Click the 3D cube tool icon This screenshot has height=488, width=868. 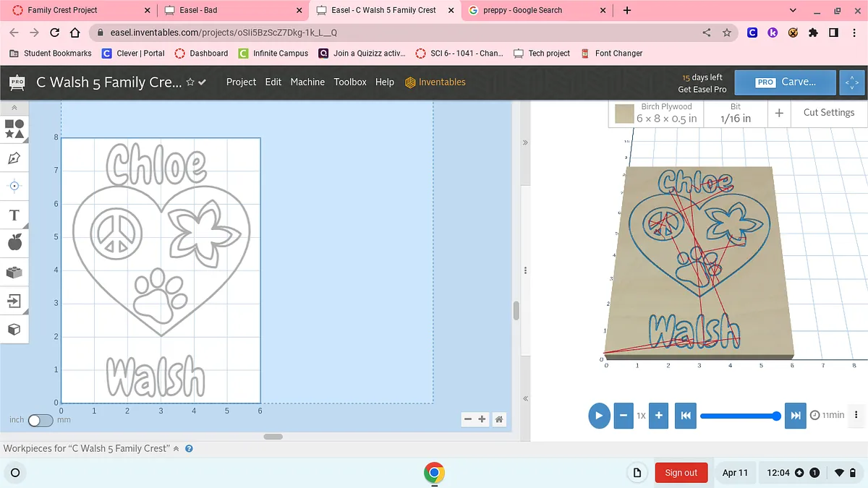coord(14,330)
